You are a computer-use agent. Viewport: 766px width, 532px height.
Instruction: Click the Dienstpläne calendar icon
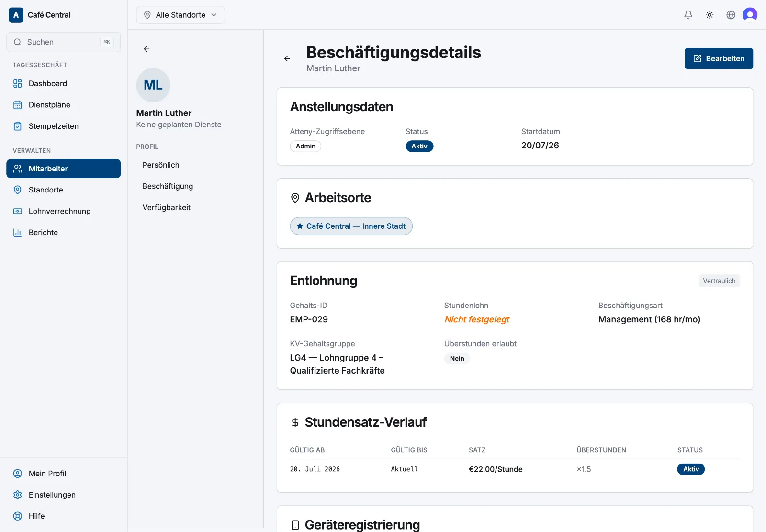coord(18,105)
